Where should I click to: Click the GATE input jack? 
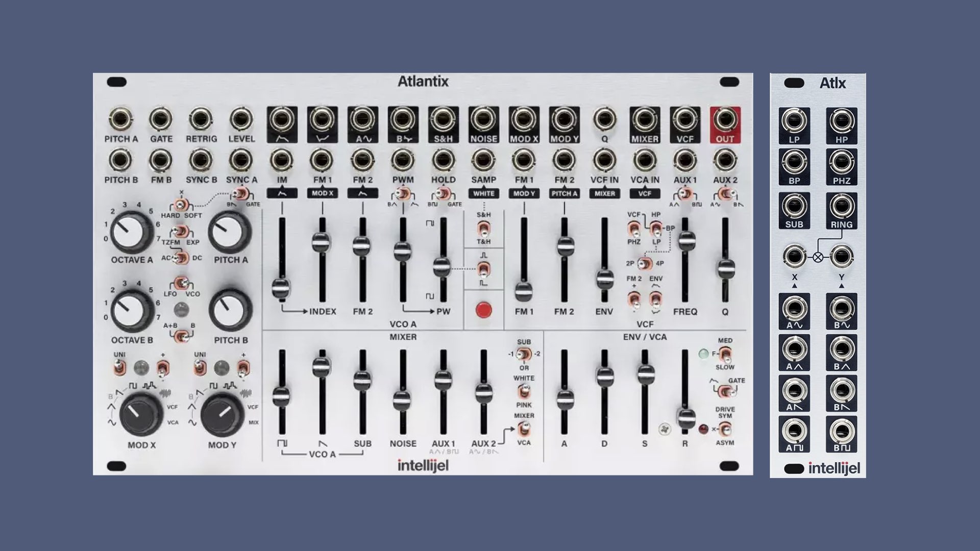pyautogui.click(x=161, y=119)
